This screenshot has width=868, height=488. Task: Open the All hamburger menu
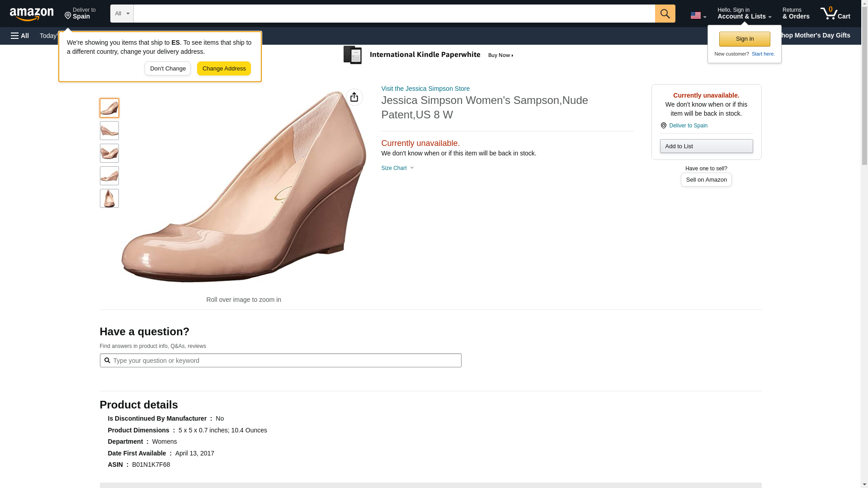(20, 36)
